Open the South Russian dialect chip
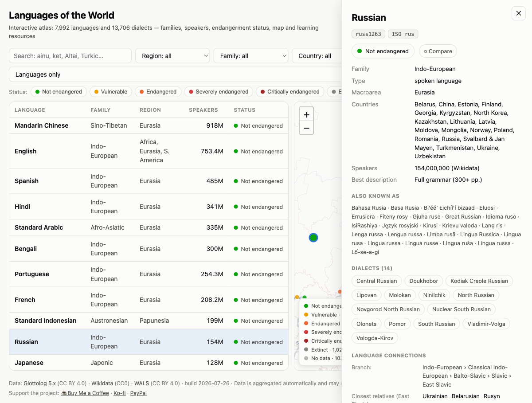Image resolution: width=532 pixels, height=403 pixels. (437, 324)
